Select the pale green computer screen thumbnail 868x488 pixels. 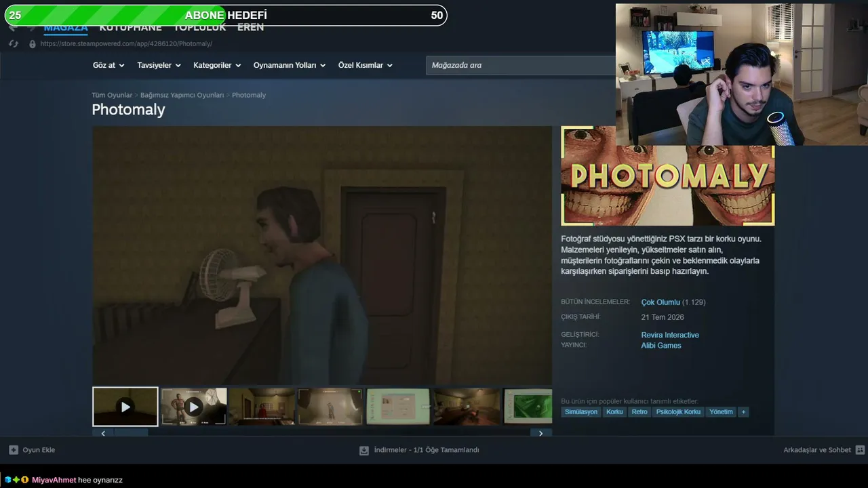(x=399, y=407)
